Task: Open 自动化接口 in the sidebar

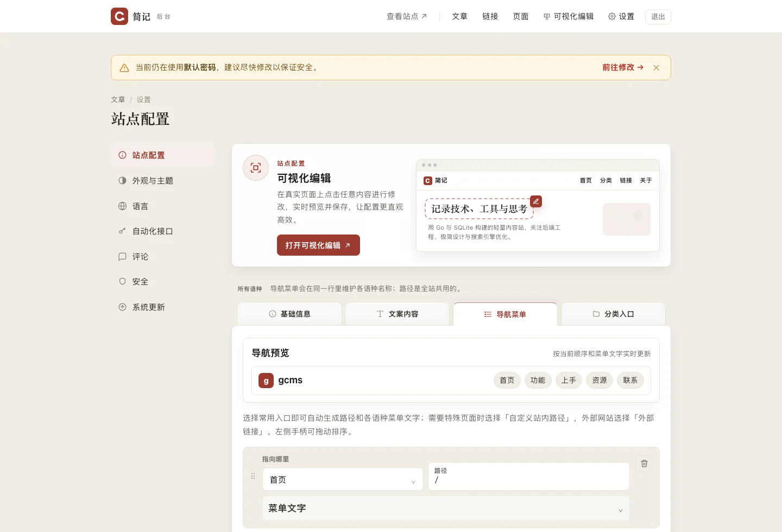Action: coord(163,231)
